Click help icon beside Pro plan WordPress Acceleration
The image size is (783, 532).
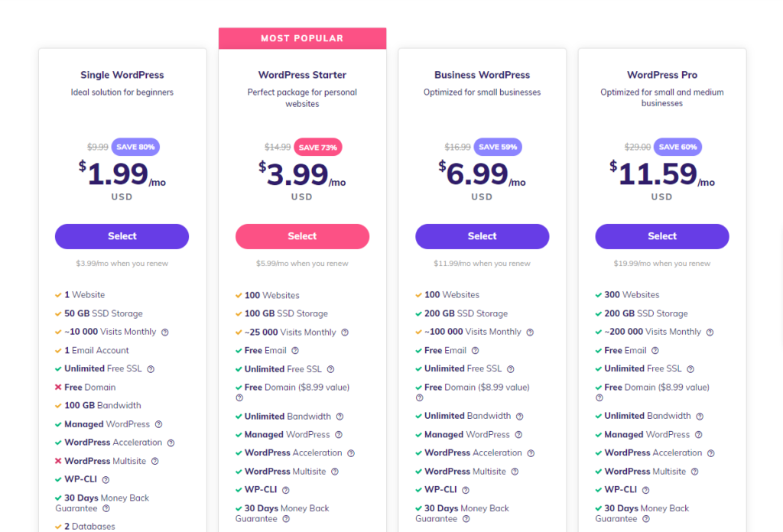(711, 453)
